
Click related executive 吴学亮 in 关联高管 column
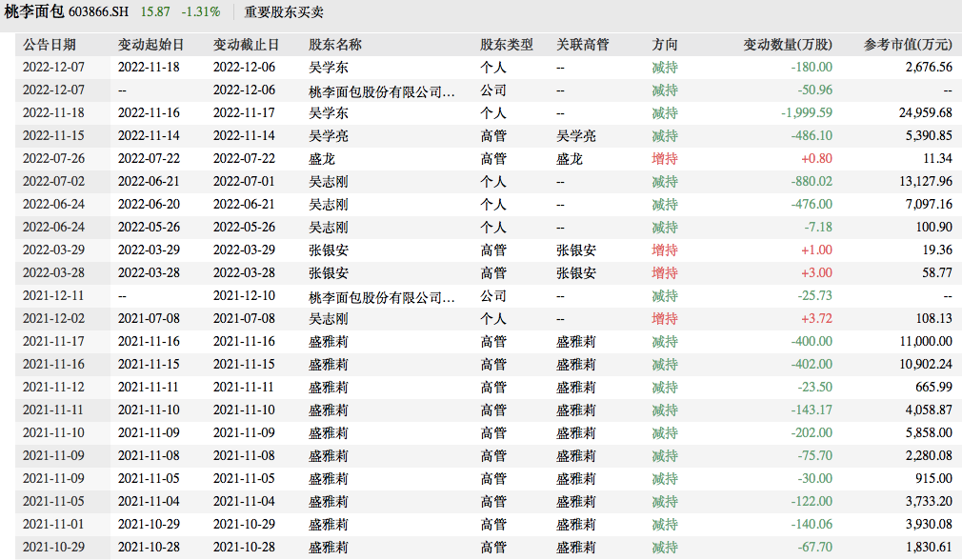pyautogui.click(x=576, y=135)
